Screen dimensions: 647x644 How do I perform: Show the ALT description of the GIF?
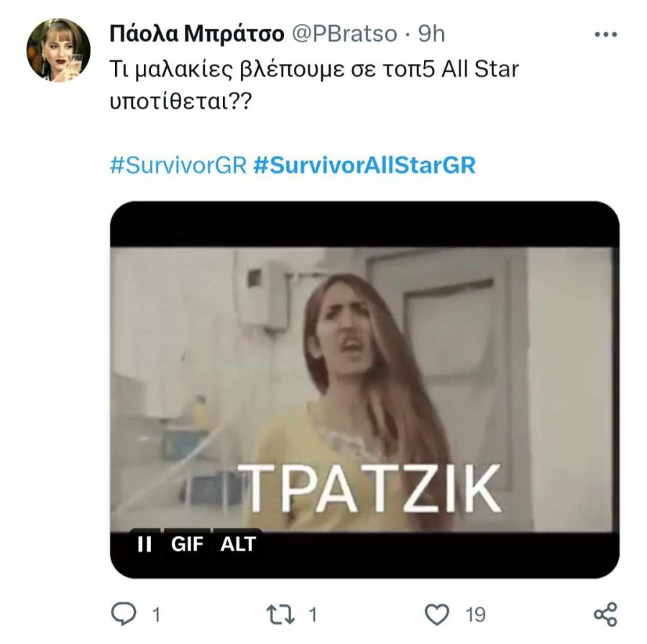[238, 544]
